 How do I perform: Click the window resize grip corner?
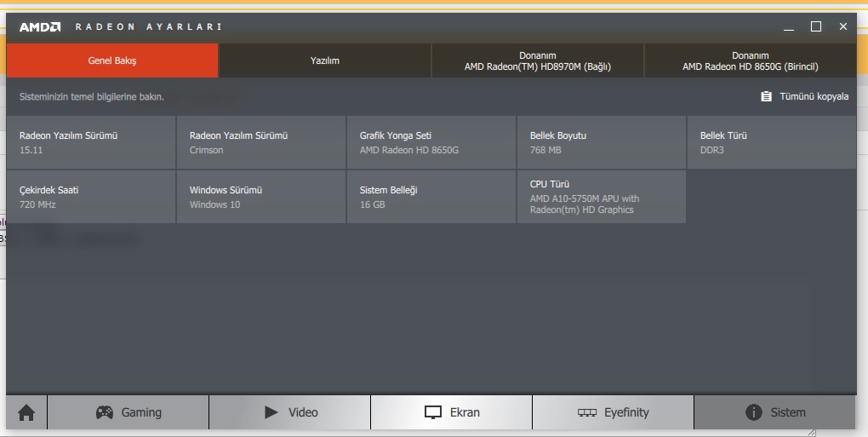(x=812, y=432)
